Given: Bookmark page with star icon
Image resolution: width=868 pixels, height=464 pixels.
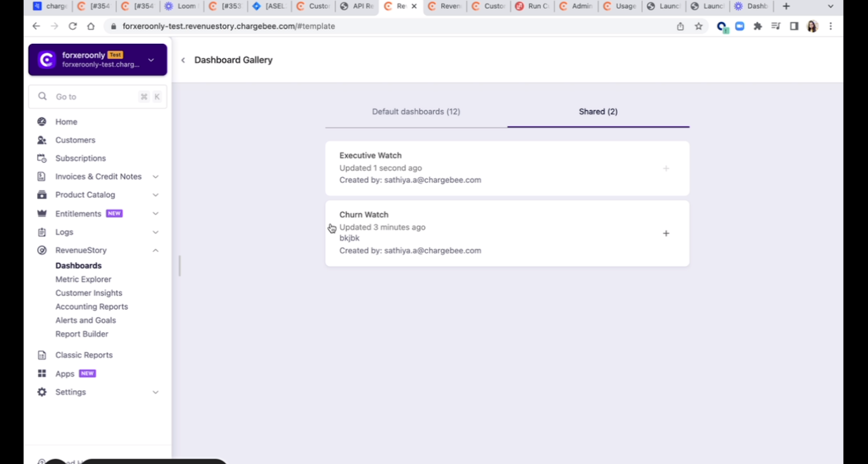Looking at the screenshot, I should pyautogui.click(x=699, y=26).
